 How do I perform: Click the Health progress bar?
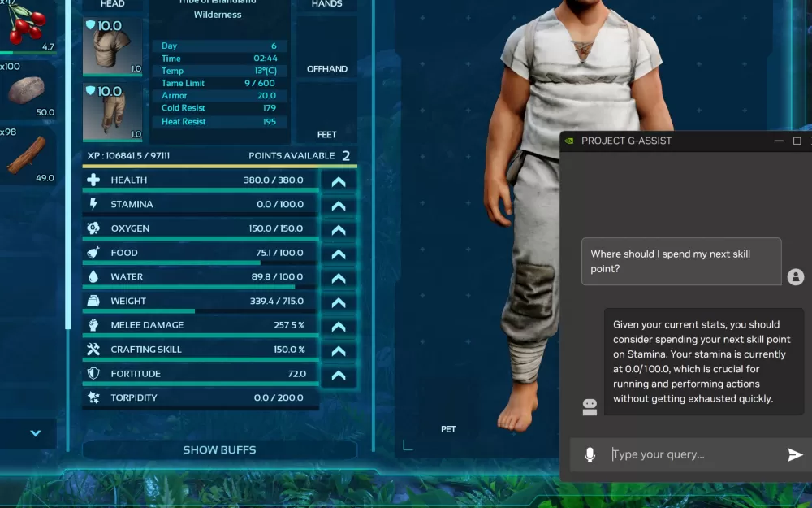[201, 190]
